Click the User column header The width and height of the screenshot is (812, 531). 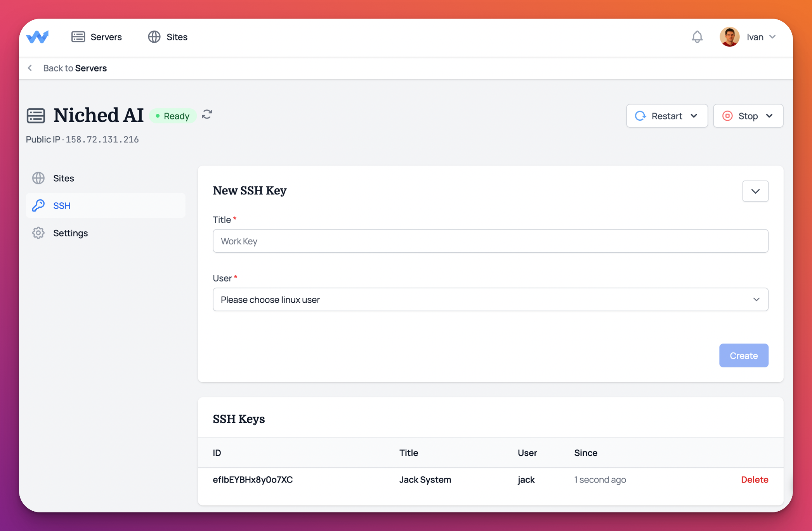(527, 453)
